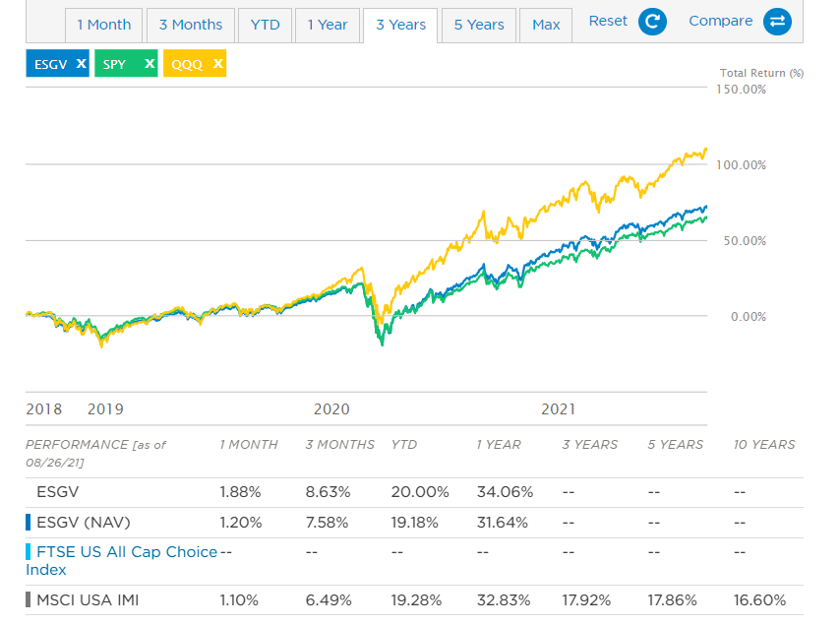Select the 1 Month range tab
Image resolution: width=840 pixels, height=626 pixels.
pos(104,26)
